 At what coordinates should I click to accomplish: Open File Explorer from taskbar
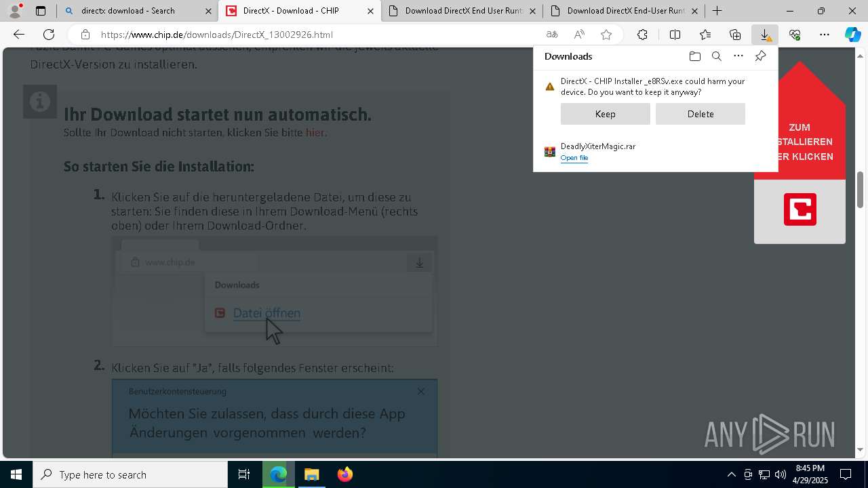click(x=311, y=474)
